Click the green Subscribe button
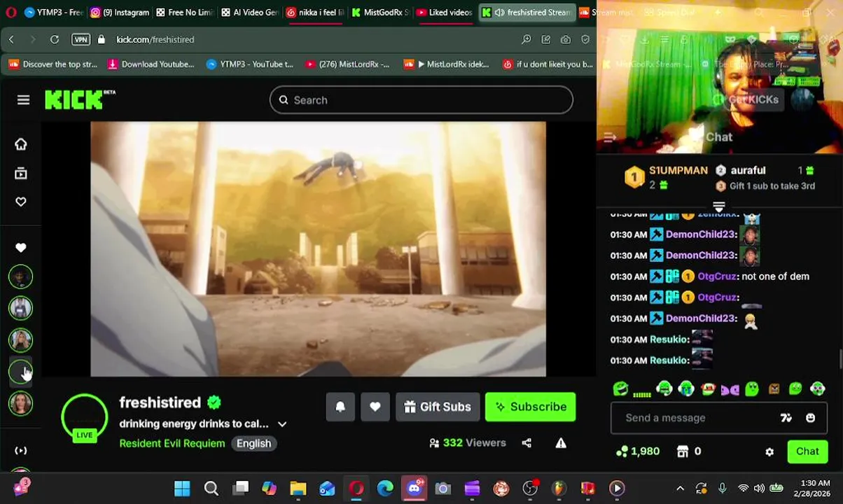Screen dimensions: 843x504 [x=531, y=407]
